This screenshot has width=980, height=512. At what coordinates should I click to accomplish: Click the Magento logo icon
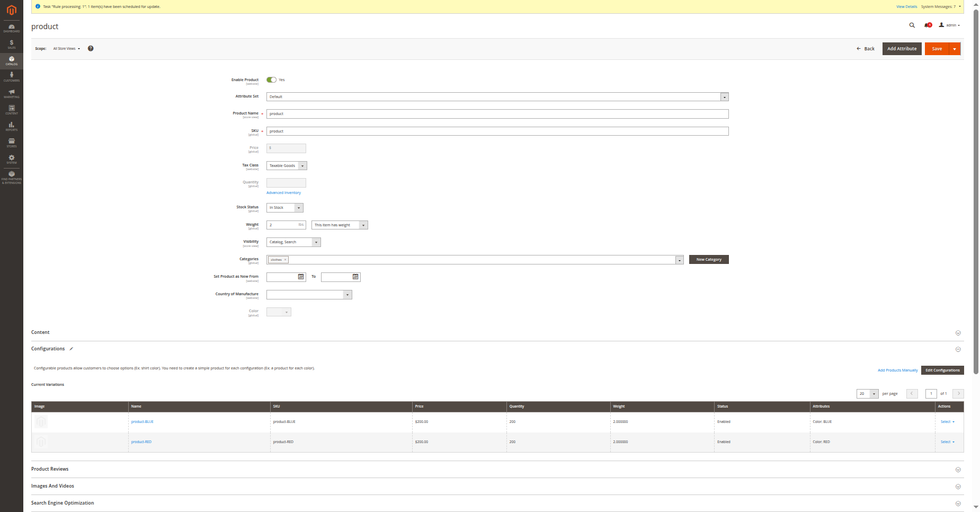(x=11, y=10)
